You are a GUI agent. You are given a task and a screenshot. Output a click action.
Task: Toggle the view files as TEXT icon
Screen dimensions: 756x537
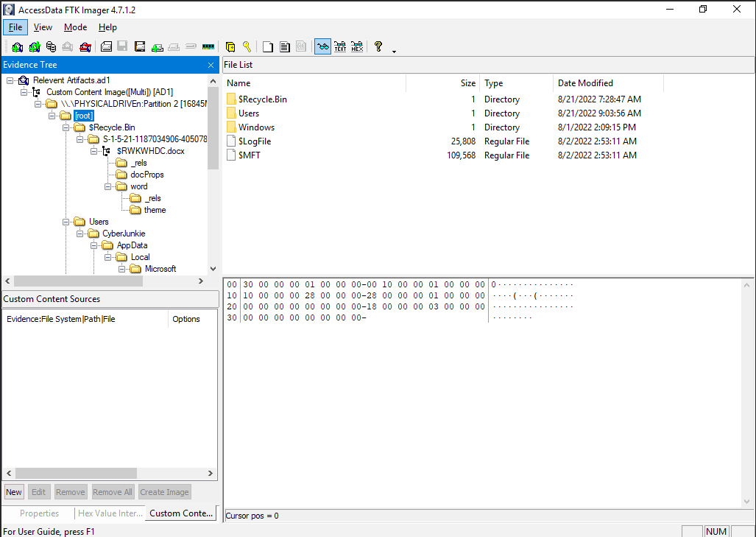(x=340, y=47)
